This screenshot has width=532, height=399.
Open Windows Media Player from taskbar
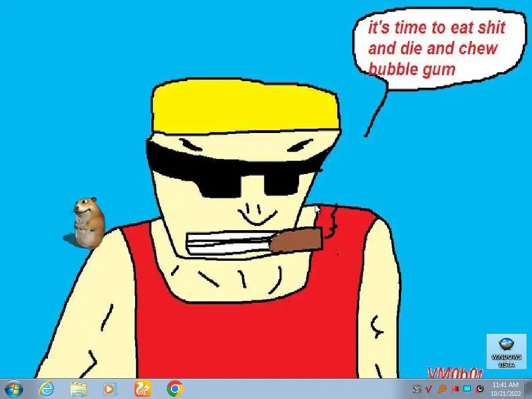(x=110, y=389)
